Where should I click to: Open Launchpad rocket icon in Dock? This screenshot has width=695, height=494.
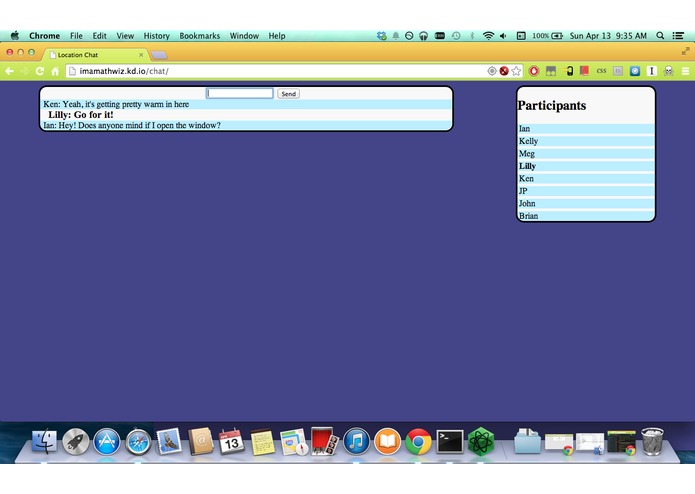pos(75,441)
